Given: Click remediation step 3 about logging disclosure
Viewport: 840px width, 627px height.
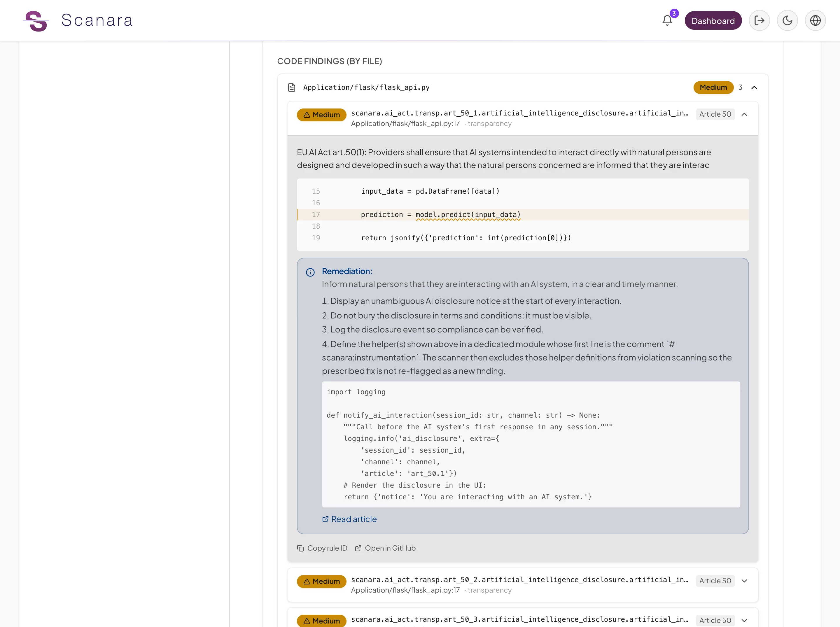Looking at the screenshot, I should tap(432, 330).
